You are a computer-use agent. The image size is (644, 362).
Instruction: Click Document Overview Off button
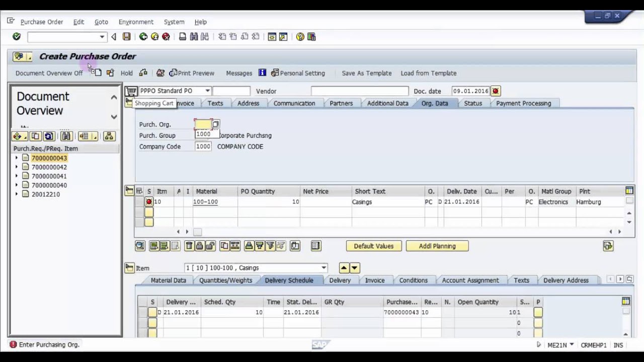click(49, 73)
